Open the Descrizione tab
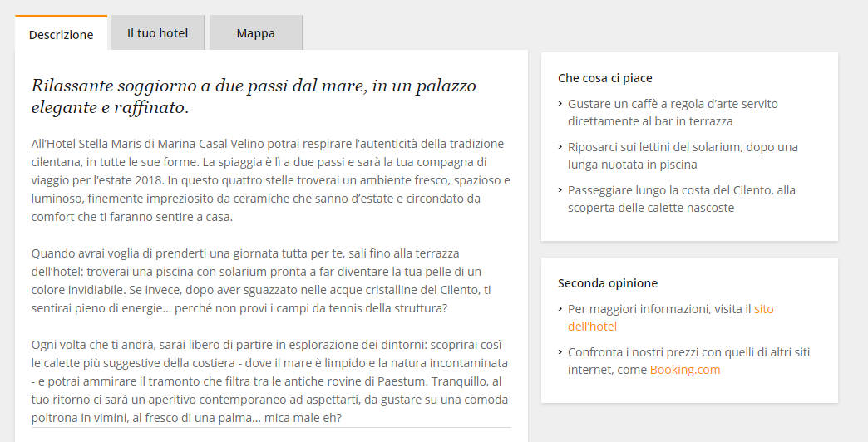868x442 pixels. point(61,34)
